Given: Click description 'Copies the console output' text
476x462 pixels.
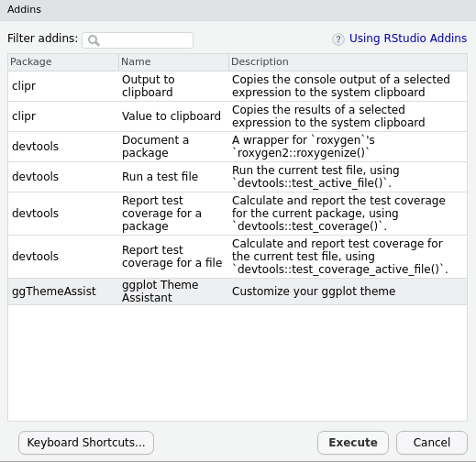Looking at the screenshot, I should [x=341, y=86].
